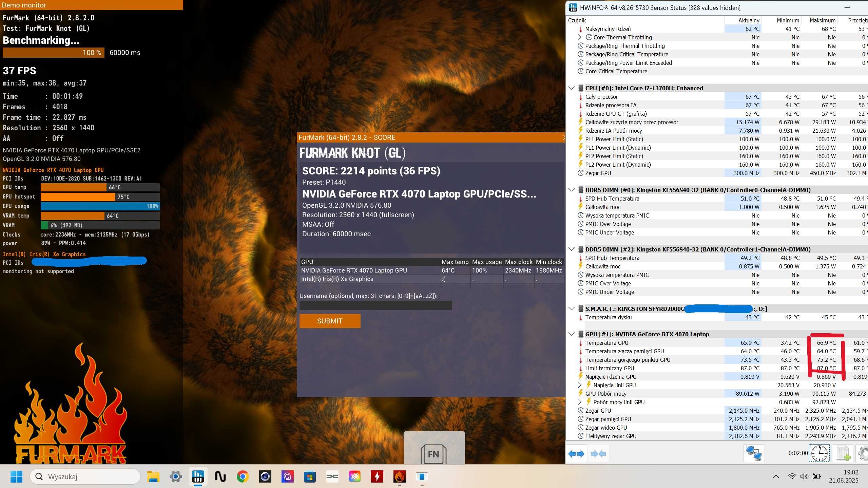Viewport: 868px width, 488px height.
Task: Open the Wi-Fi network tray icon
Action: pyautogui.click(x=792, y=476)
